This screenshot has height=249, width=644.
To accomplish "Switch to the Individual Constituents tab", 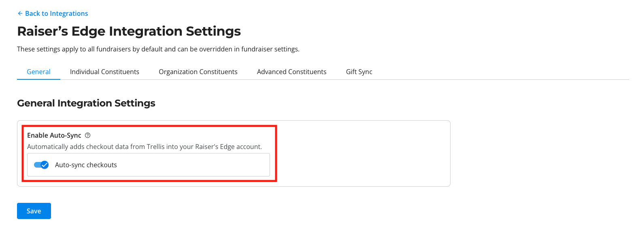I will coord(104,71).
